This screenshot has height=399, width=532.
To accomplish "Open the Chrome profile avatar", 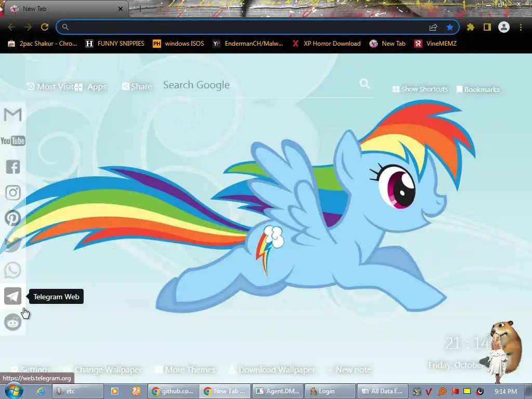I will click(504, 27).
